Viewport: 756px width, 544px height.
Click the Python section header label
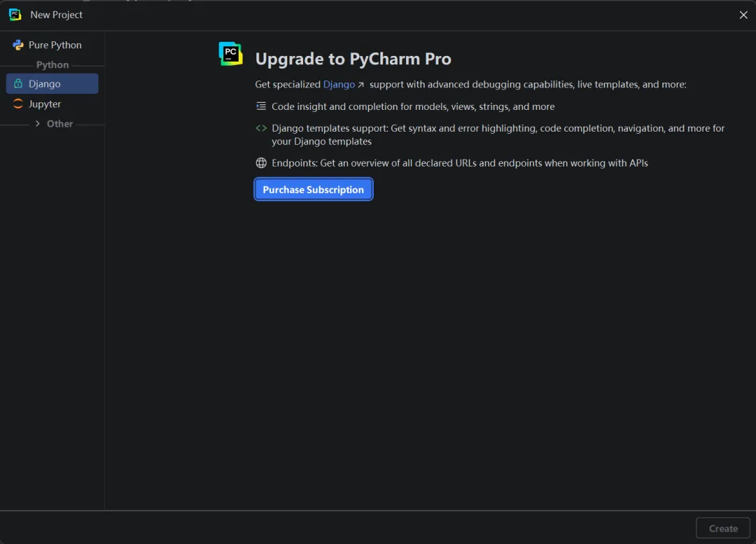point(52,64)
